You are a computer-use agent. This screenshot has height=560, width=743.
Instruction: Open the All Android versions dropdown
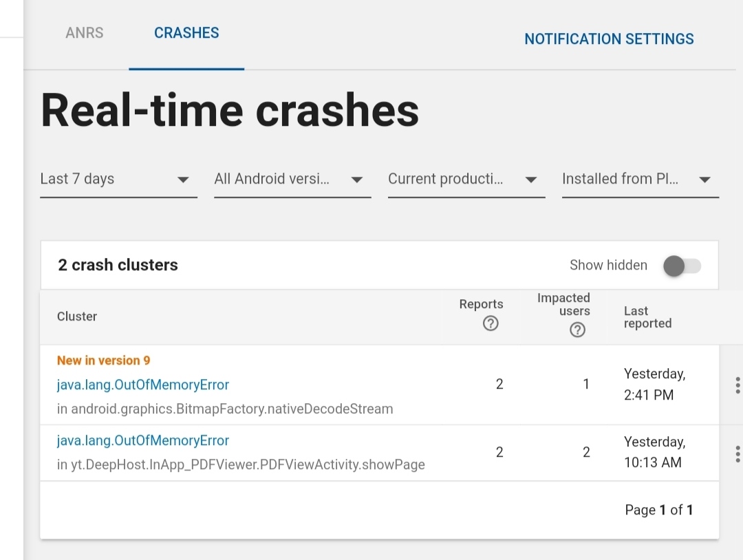point(292,180)
